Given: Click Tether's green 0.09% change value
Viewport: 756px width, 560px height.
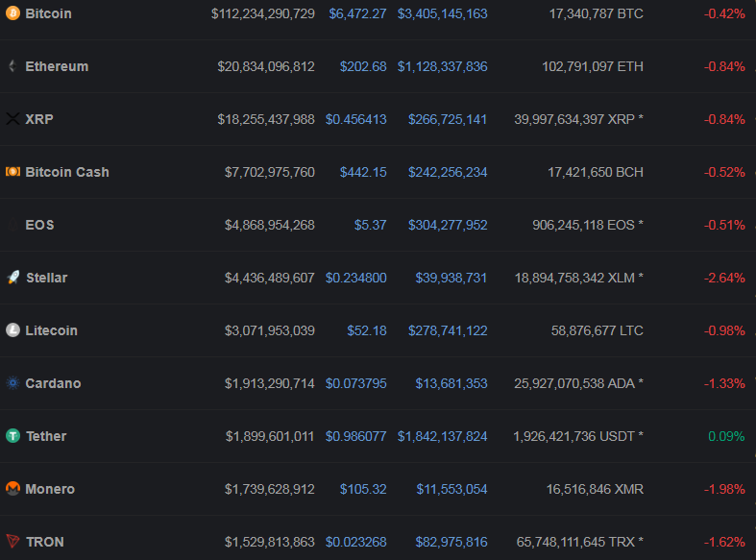Looking at the screenshot, I should [726, 436].
